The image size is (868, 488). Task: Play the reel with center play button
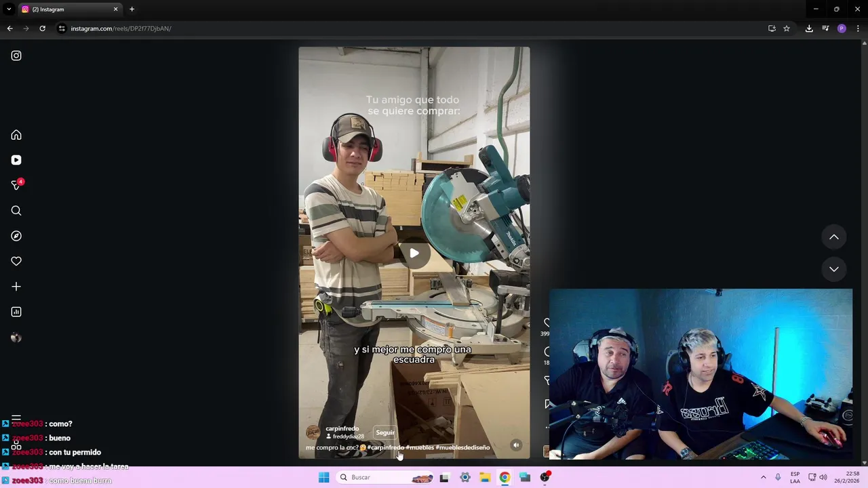pyautogui.click(x=414, y=253)
